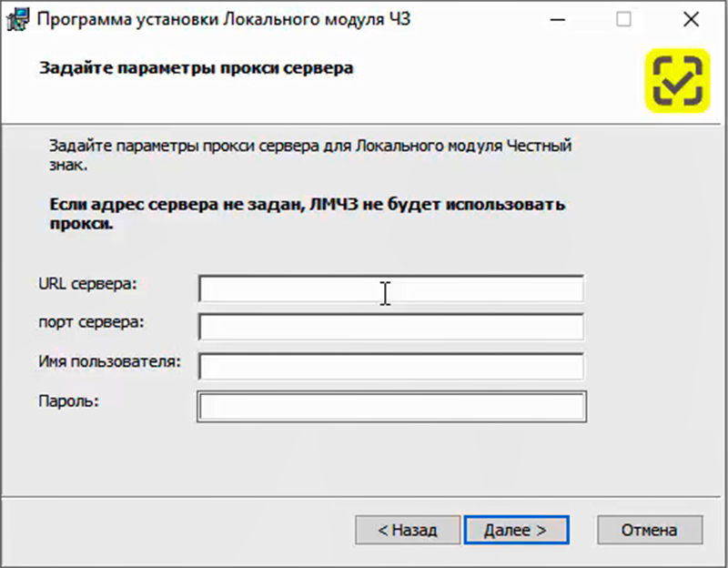This screenshot has width=728, height=568.
Task: Click into the порт сервера field
Action: [x=390, y=328]
